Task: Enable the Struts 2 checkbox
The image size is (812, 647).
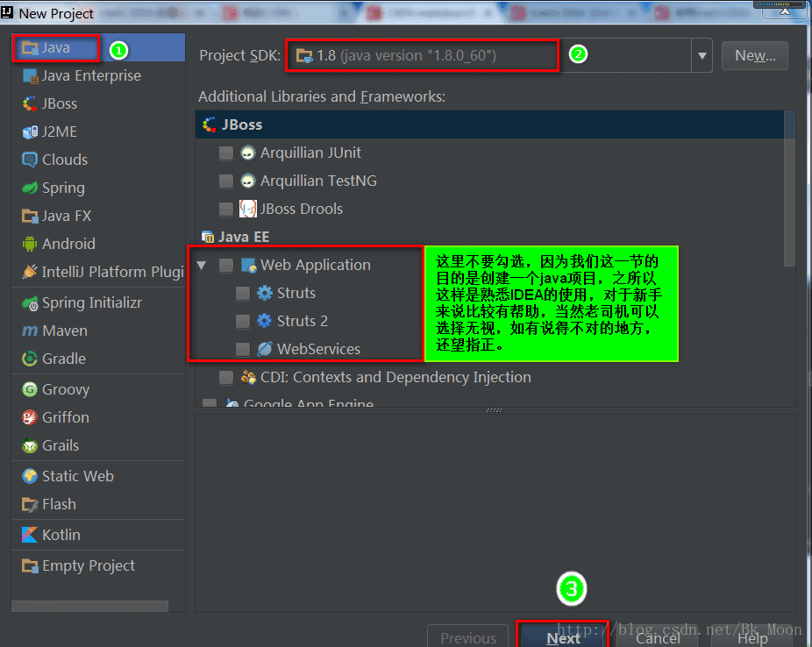Action: pyautogui.click(x=243, y=322)
